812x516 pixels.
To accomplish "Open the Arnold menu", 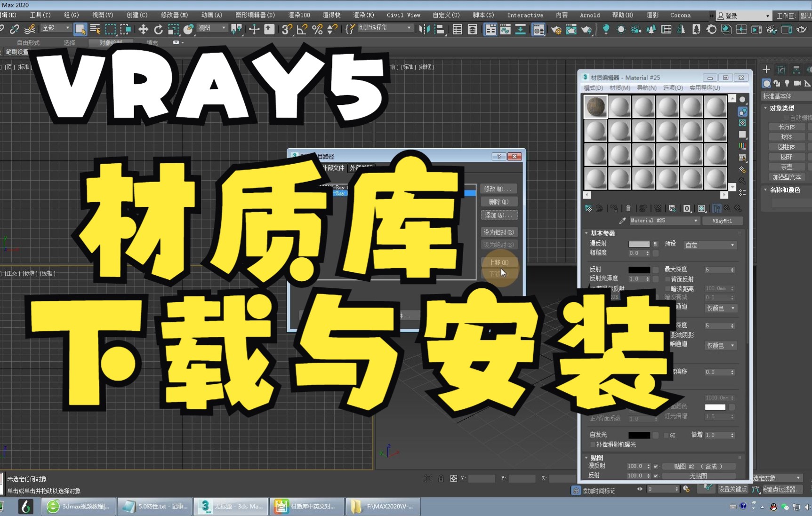I will point(590,15).
